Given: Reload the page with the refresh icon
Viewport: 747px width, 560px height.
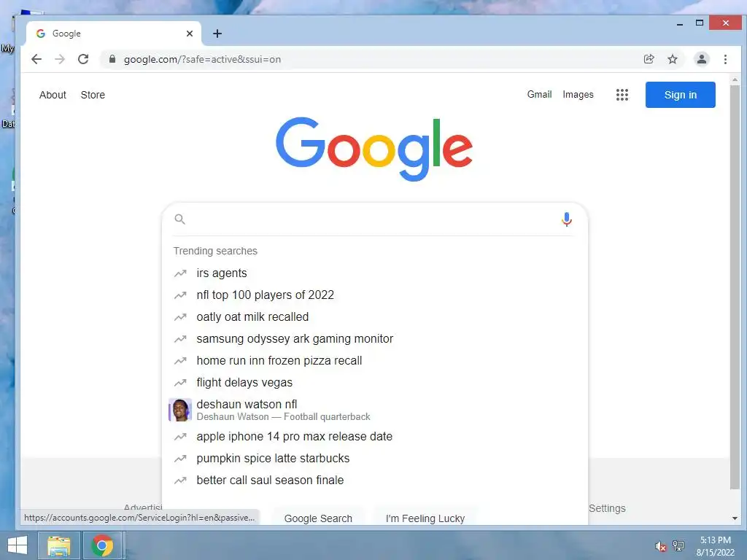Looking at the screenshot, I should (x=83, y=59).
